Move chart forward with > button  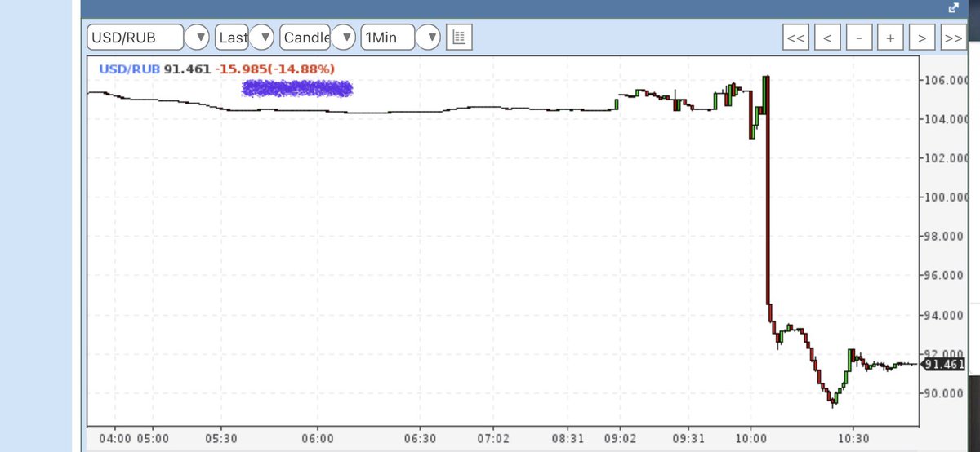point(921,38)
